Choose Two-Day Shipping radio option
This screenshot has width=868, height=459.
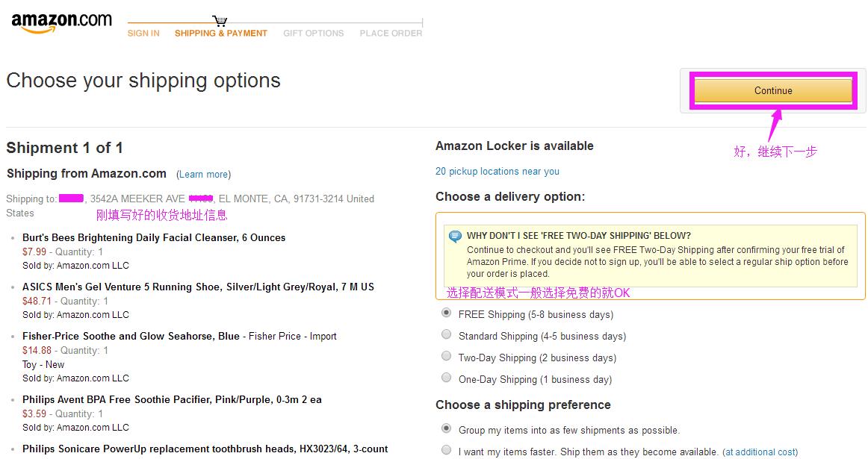click(x=447, y=357)
